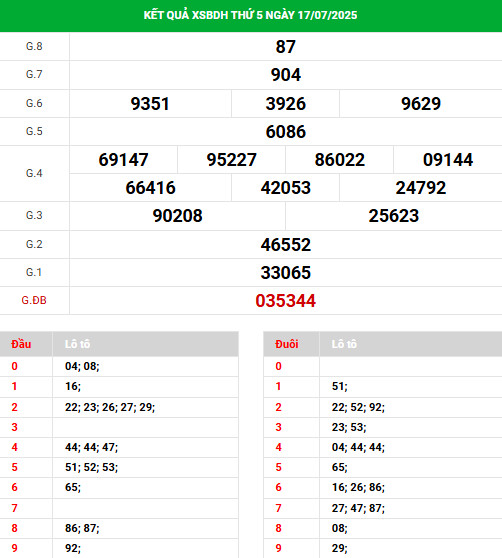Select the G.8 prize number 87
Screen dimensions: 502x558
pyautogui.click(x=285, y=47)
